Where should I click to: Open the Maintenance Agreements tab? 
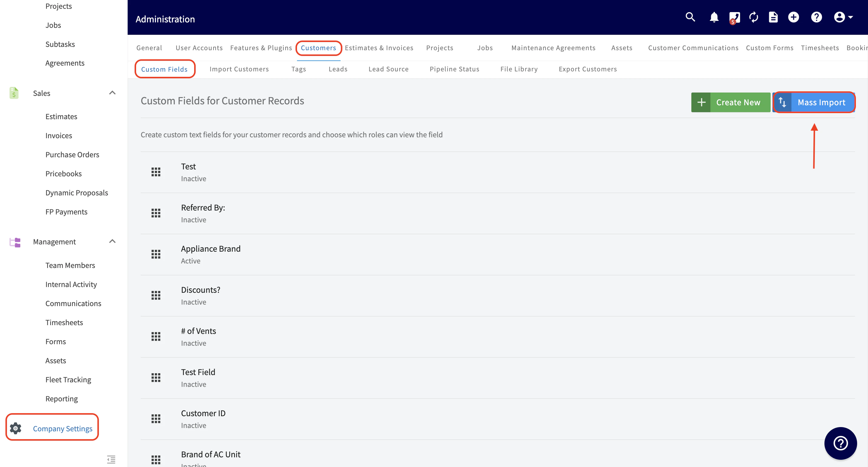[553, 48]
